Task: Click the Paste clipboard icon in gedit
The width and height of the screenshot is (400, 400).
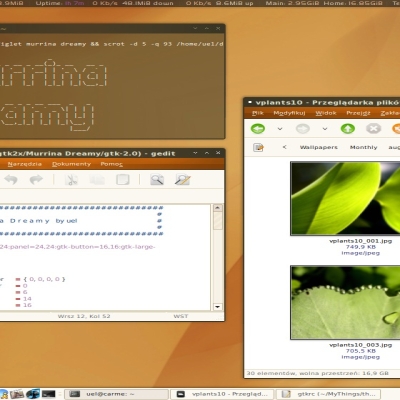Action: pyautogui.click(x=123, y=180)
